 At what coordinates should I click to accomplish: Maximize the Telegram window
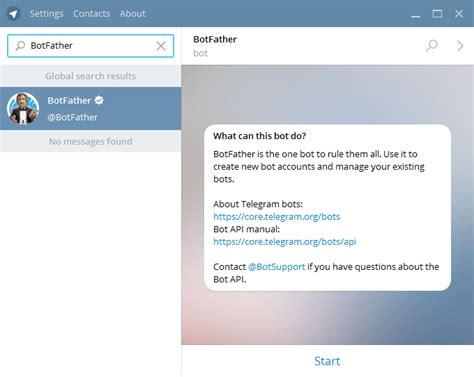point(437,14)
